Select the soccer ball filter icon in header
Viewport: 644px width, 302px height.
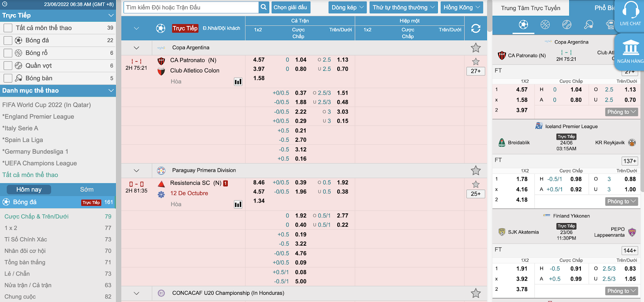(x=161, y=29)
